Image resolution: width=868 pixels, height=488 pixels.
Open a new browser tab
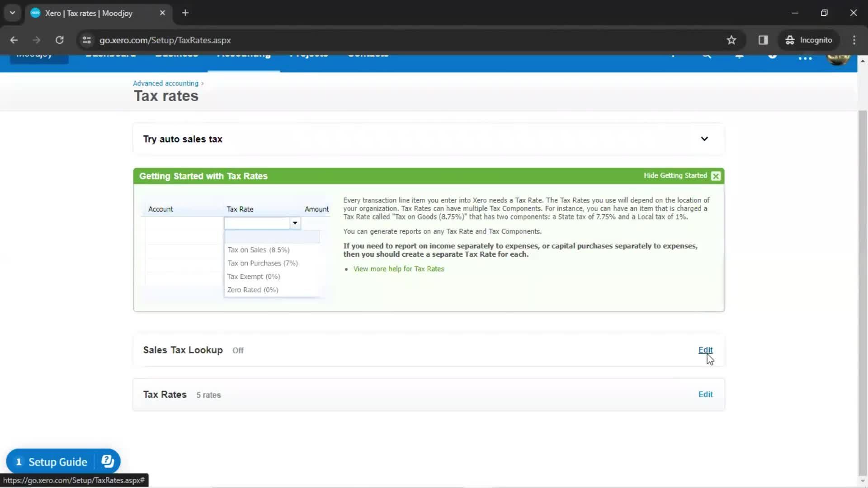click(x=185, y=13)
